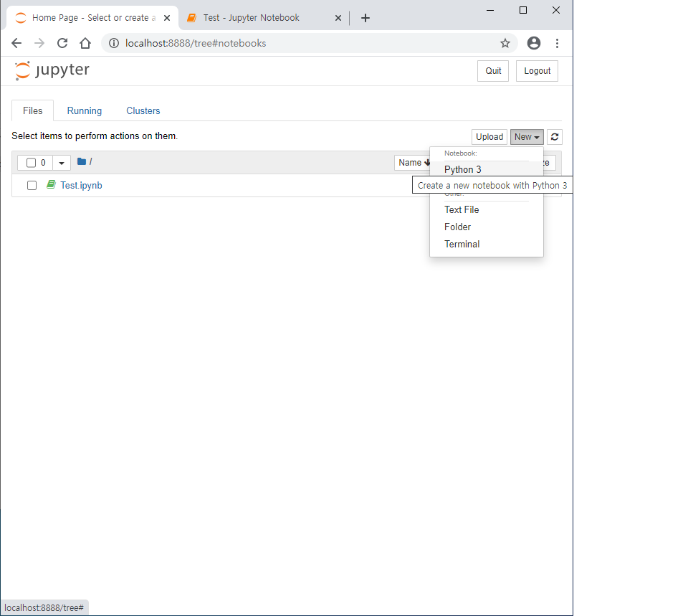688x616 pixels.
Task: Close the Home Page tab
Action: tap(167, 18)
